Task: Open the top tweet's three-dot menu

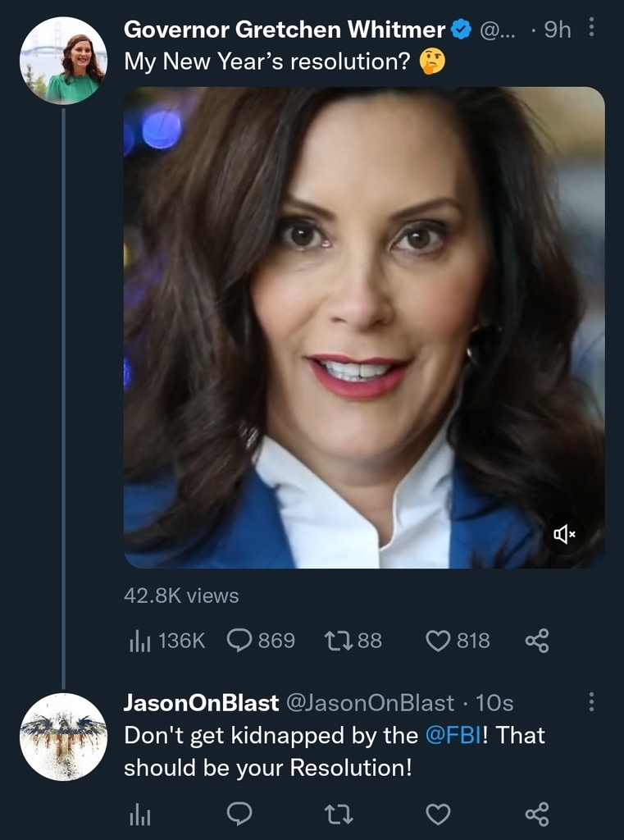Action: (592, 30)
